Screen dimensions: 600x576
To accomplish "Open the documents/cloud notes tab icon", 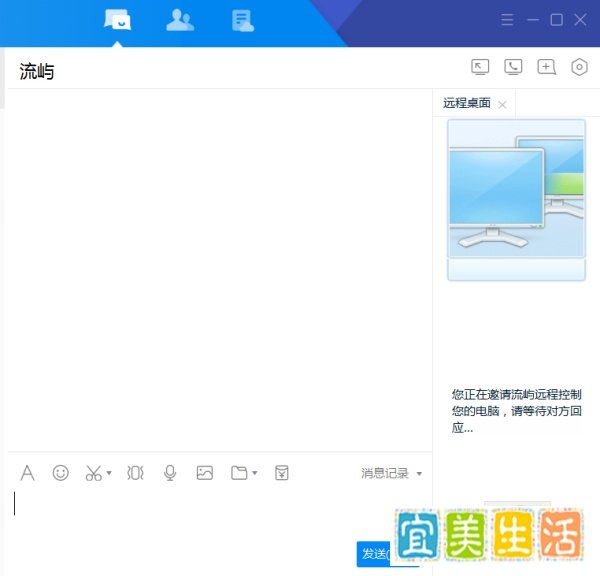I will point(243,21).
